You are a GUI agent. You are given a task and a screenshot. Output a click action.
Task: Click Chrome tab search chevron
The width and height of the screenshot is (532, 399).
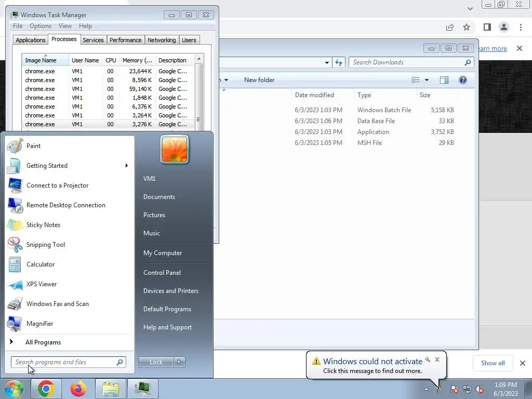(470, 8)
